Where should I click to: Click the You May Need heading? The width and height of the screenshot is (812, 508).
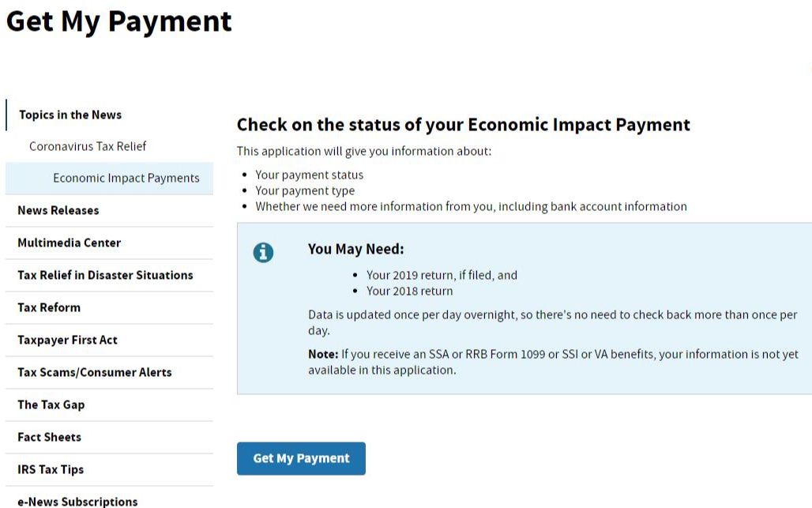355,249
